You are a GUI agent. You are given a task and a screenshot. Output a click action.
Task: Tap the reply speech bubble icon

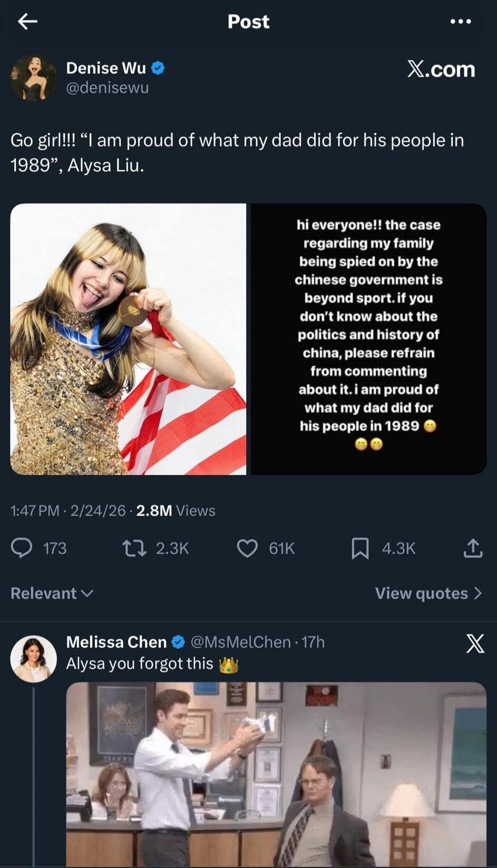tap(22, 548)
